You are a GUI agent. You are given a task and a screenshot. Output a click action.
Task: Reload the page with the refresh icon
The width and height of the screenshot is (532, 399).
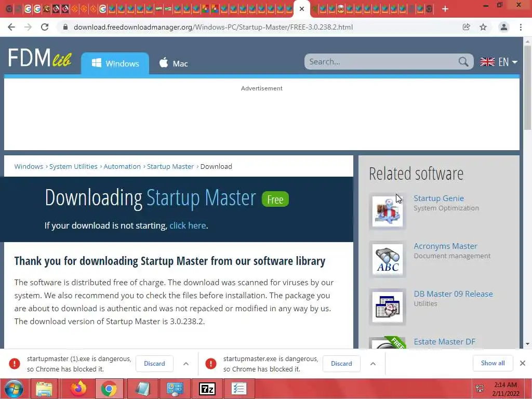(45, 27)
